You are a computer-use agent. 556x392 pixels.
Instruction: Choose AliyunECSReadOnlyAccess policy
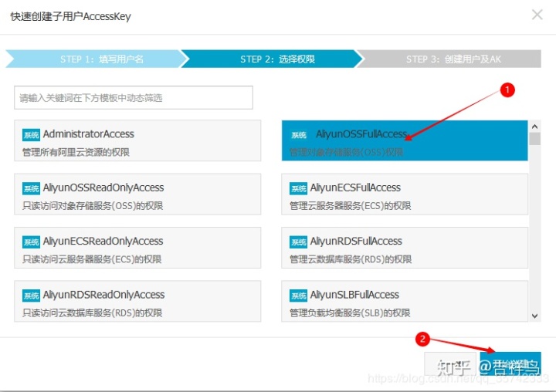(137, 248)
